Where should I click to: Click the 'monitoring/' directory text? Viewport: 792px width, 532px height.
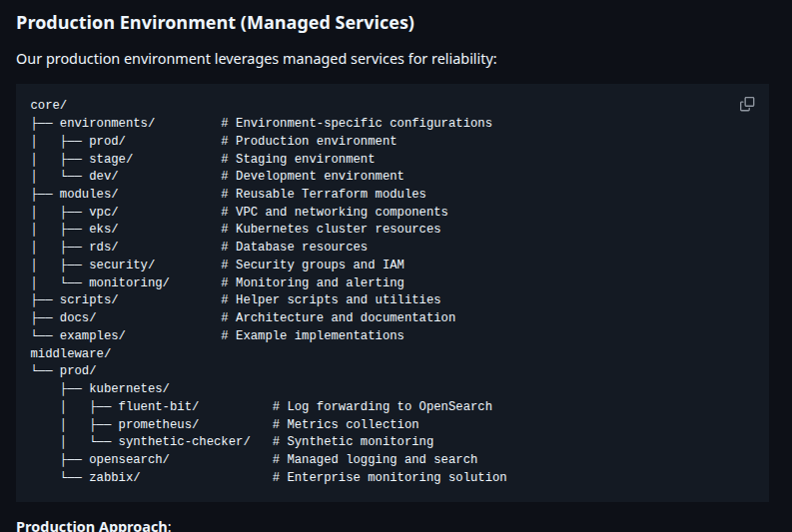point(129,282)
